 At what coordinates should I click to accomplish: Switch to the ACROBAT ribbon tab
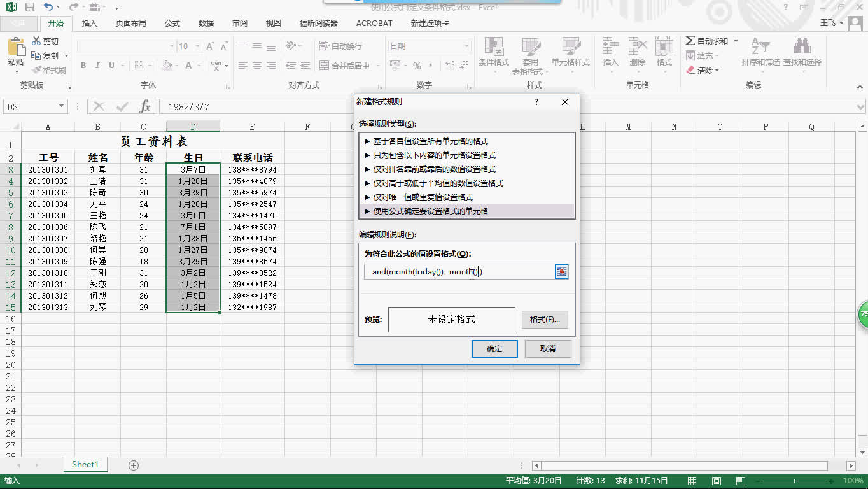tap(374, 23)
